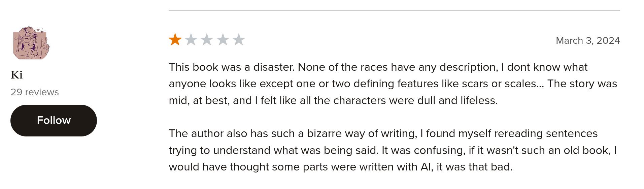Screen dimensions: 644x189
Task: Click the line starting 'The author also has'
Action: point(383,133)
